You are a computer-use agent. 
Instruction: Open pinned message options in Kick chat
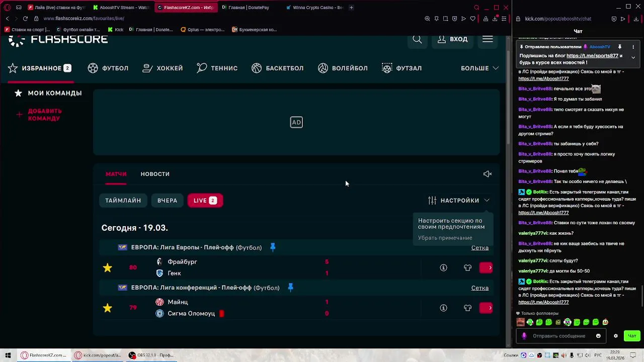point(633,47)
